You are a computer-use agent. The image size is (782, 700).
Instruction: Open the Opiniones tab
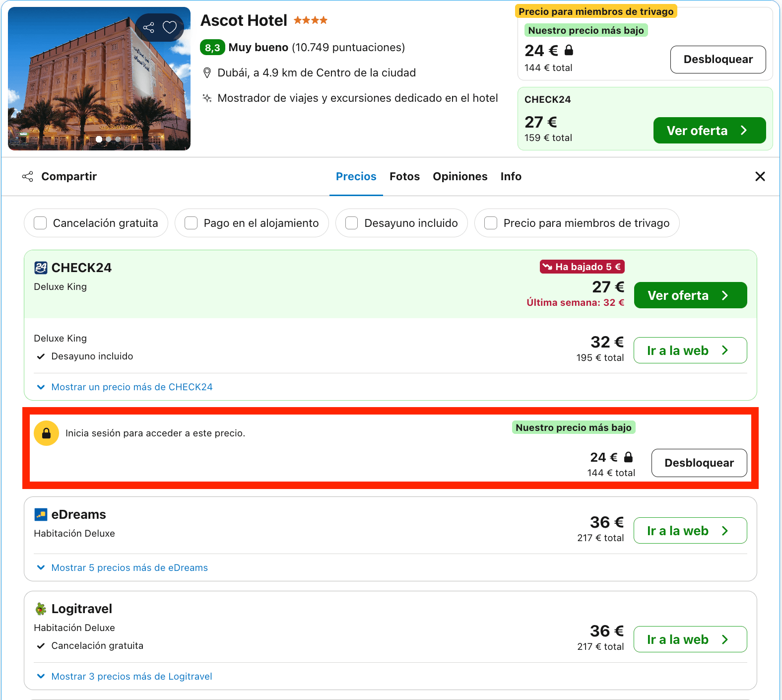[460, 176]
